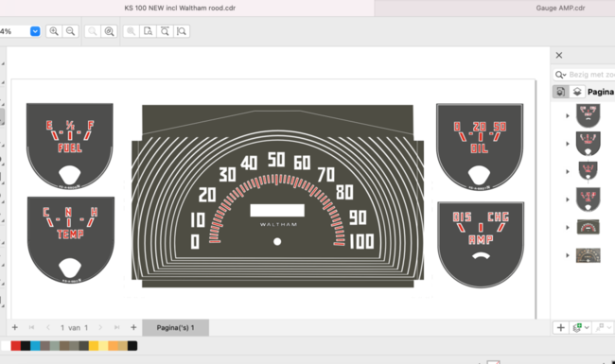Select the FUEL gauge on canvas
Viewport: 615px width, 364px height.
click(70, 146)
